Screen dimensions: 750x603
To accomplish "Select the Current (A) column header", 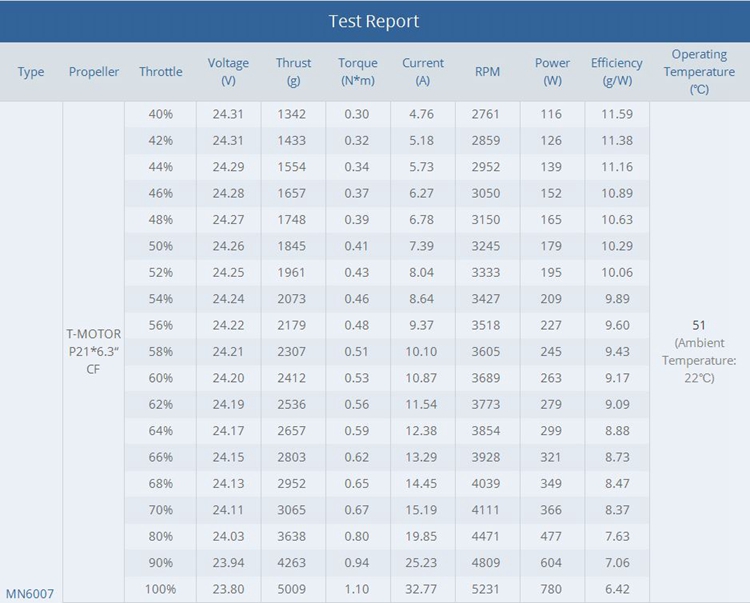I will [x=423, y=72].
